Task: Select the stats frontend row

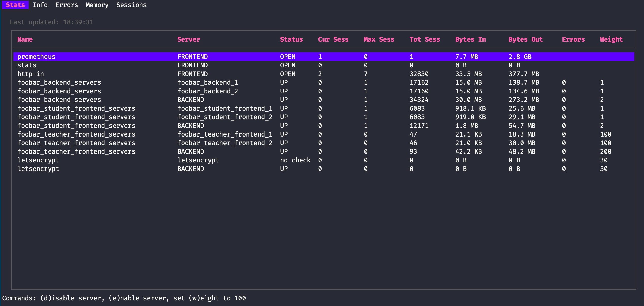Action: [324, 65]
